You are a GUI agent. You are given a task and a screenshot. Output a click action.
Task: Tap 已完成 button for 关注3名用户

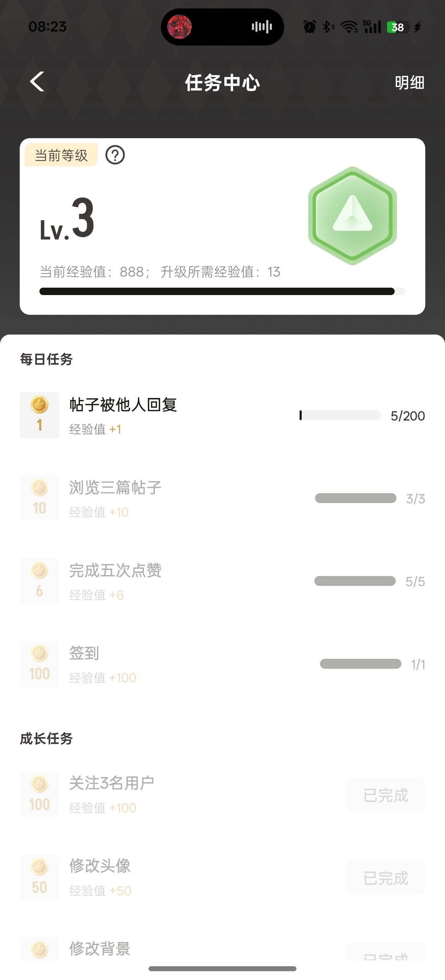tap(386, 795)
